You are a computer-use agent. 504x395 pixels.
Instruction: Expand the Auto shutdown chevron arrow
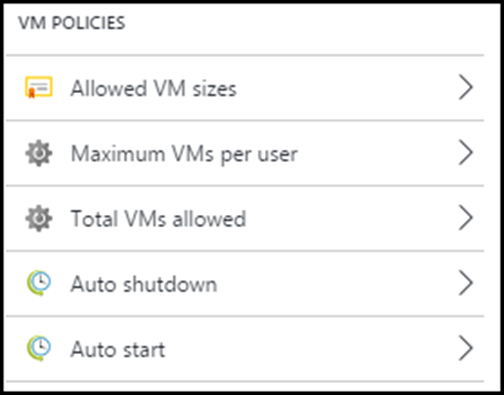466,283
